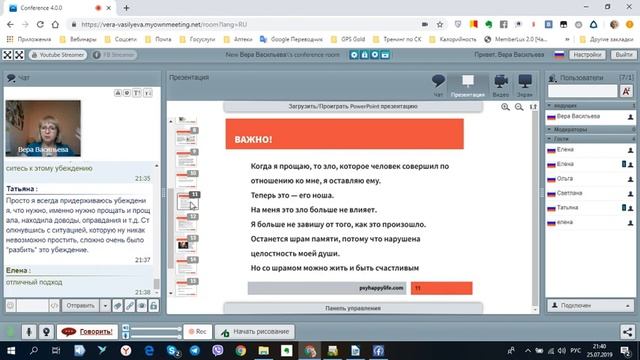Click the Говорить! speak button
Viewport: 640px width, 360px height.
click(87, 331)
